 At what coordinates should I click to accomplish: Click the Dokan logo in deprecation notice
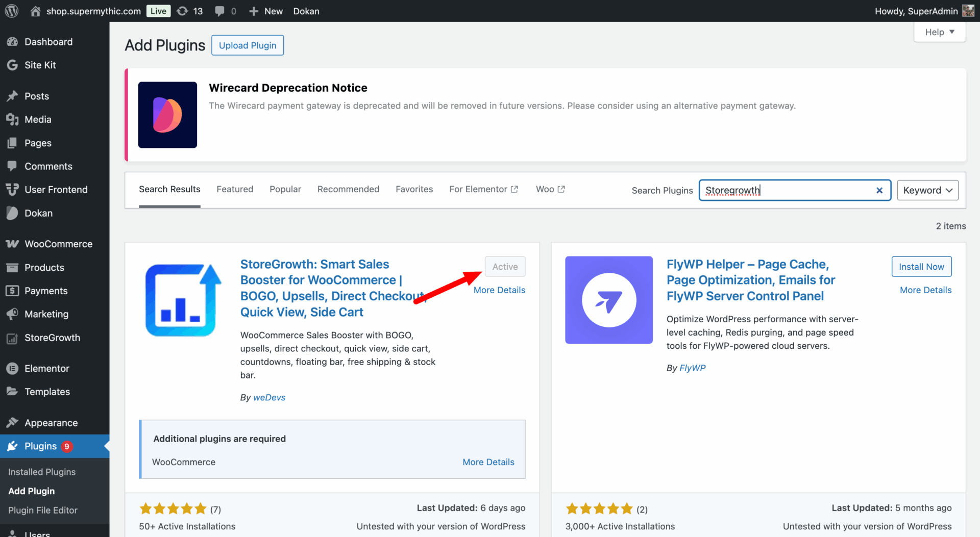pos(167,115)
